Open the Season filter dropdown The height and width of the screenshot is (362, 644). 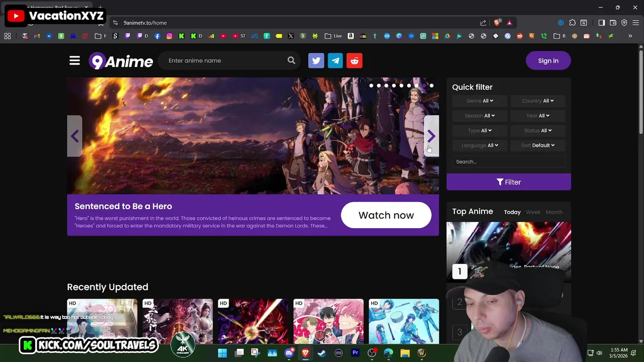[479, 116]
